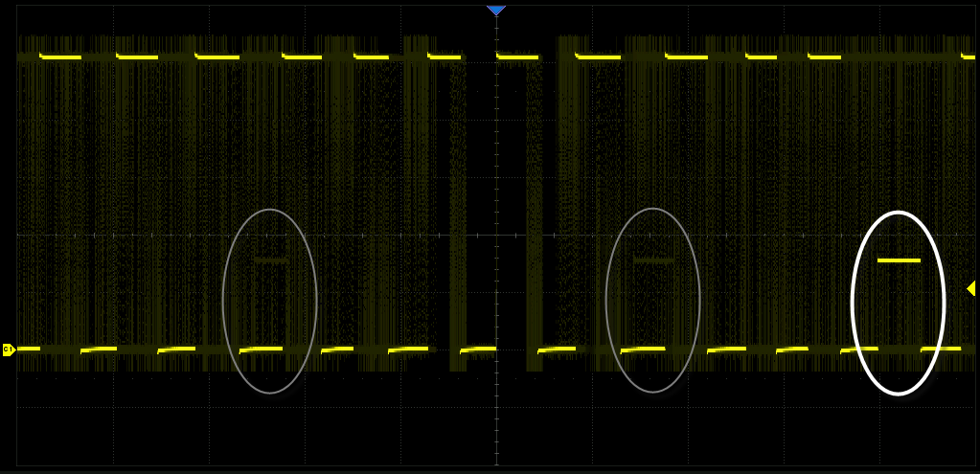Click the high-level segment right of center line
Viewport: 980px width, 474px height.
(517, 57)
